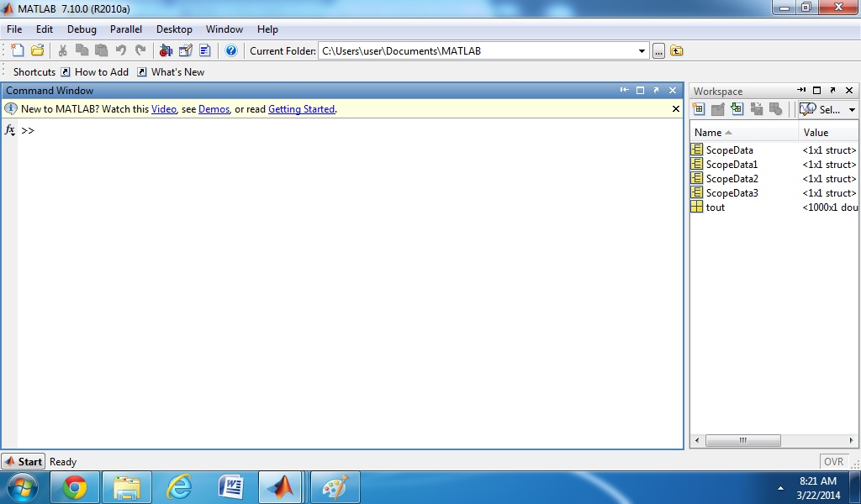Click the Workspace scroll right arrow

click(x=851, y=440)
